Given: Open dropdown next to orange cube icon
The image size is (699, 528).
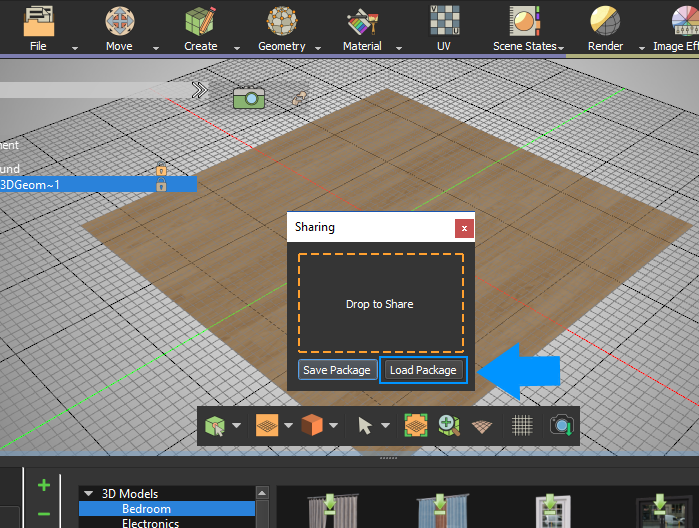Looking at the screenshot, I should point(332,426).
